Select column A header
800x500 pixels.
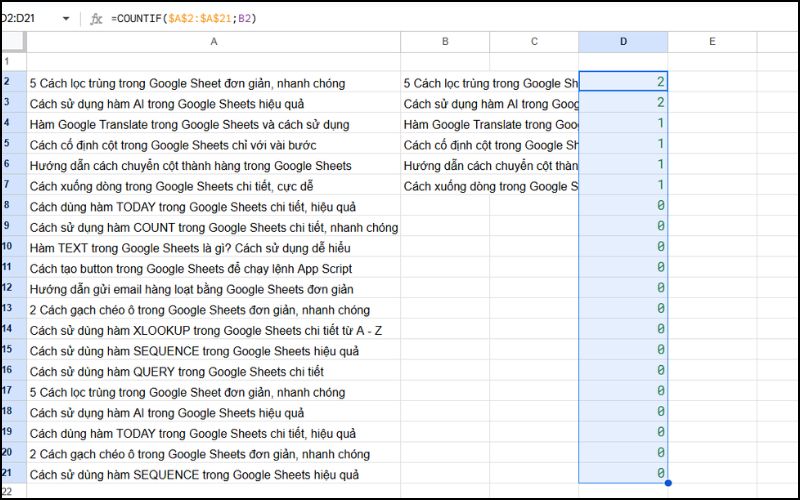point(213,42)
